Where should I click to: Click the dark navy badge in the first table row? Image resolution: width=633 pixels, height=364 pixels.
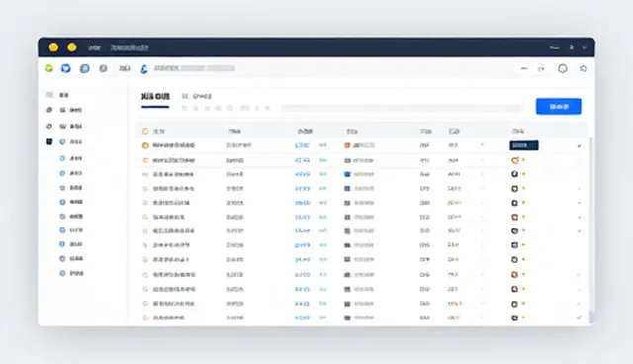pyautogui.click(x=524, y=145)
